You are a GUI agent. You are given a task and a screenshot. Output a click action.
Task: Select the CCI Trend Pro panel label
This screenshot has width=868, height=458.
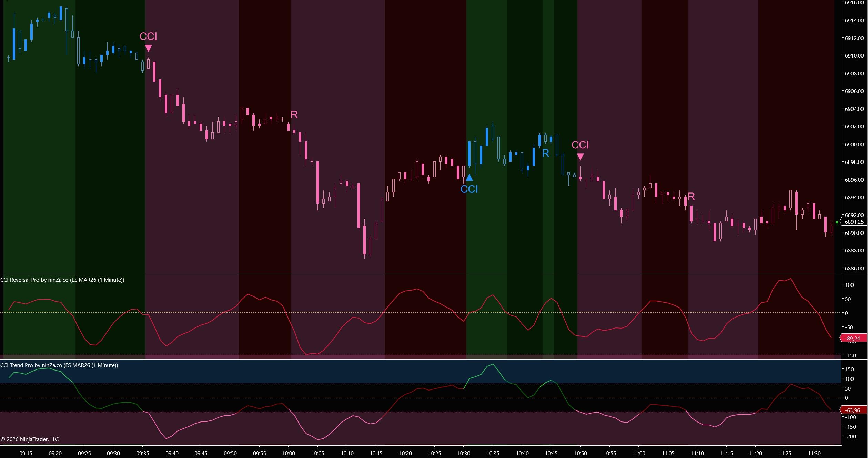[59, 365]
